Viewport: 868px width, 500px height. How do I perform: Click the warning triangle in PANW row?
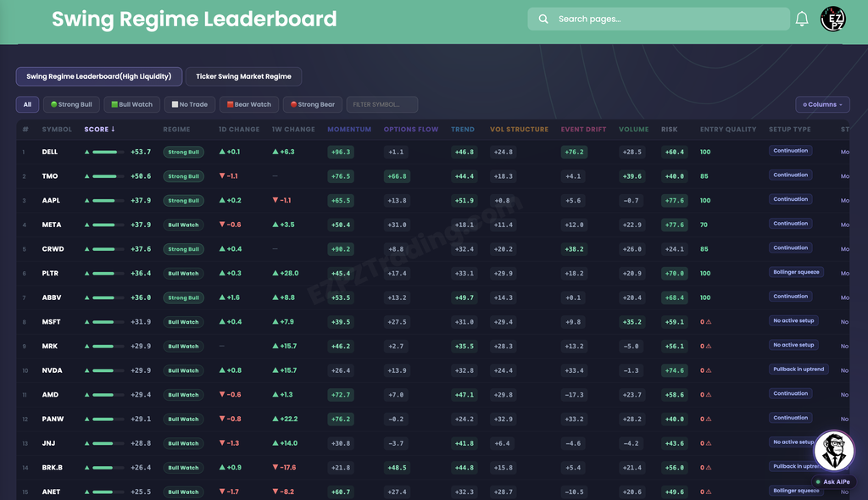tap(709, 419)
